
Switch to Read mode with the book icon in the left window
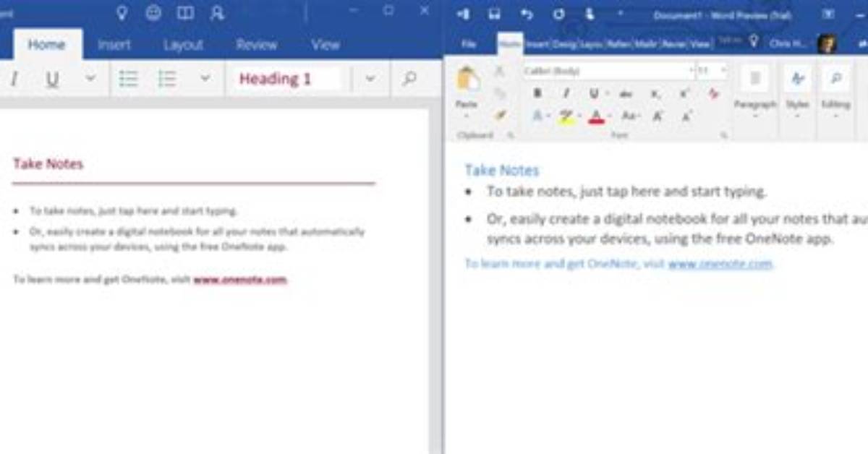point(185,12)
